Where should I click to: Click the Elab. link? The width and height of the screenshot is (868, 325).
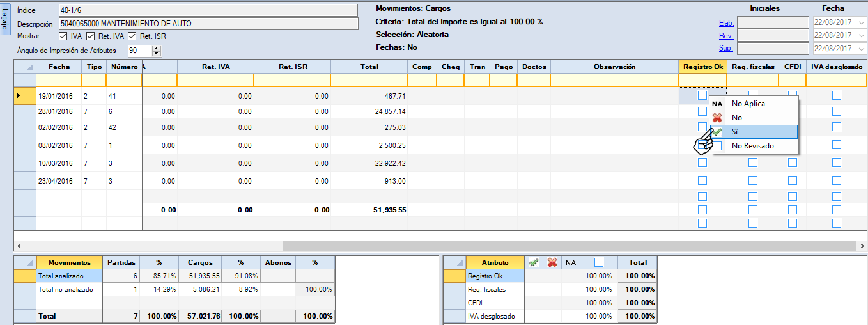[726, 23]
